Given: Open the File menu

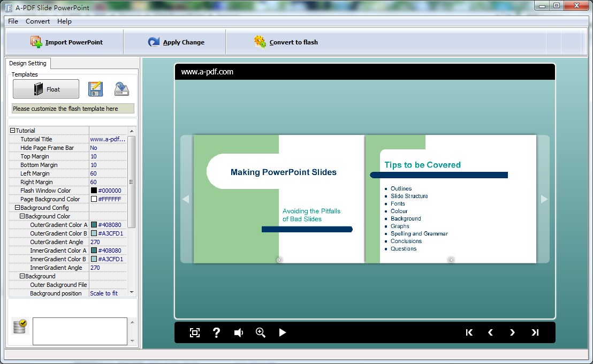Looking at the screenshot, I should point(13,21).
